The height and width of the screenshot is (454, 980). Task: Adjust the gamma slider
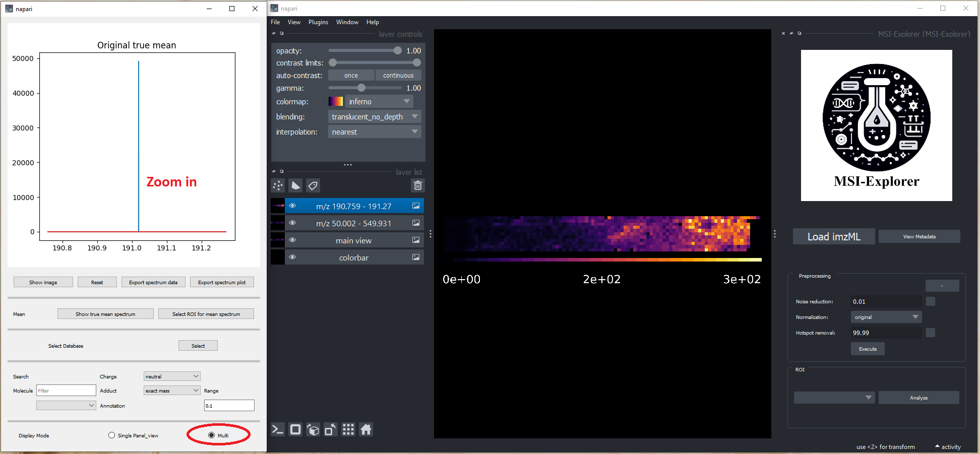(361, 88)
